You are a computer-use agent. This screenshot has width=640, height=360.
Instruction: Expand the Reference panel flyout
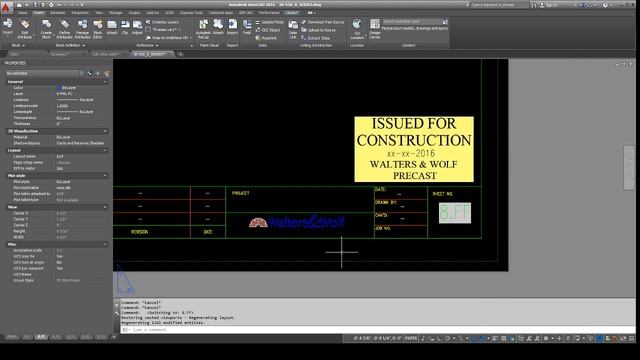(x=147, y=45)
